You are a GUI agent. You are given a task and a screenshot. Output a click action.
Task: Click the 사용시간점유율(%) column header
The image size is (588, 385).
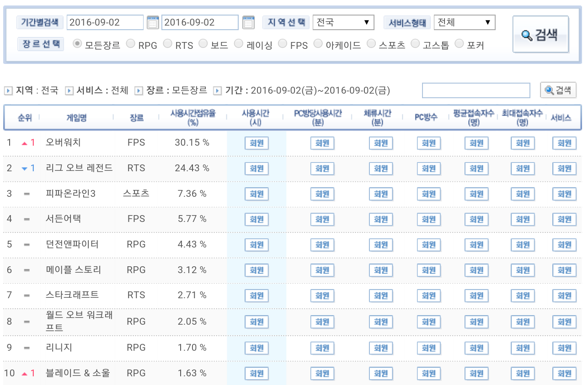[x=192, y=118]
